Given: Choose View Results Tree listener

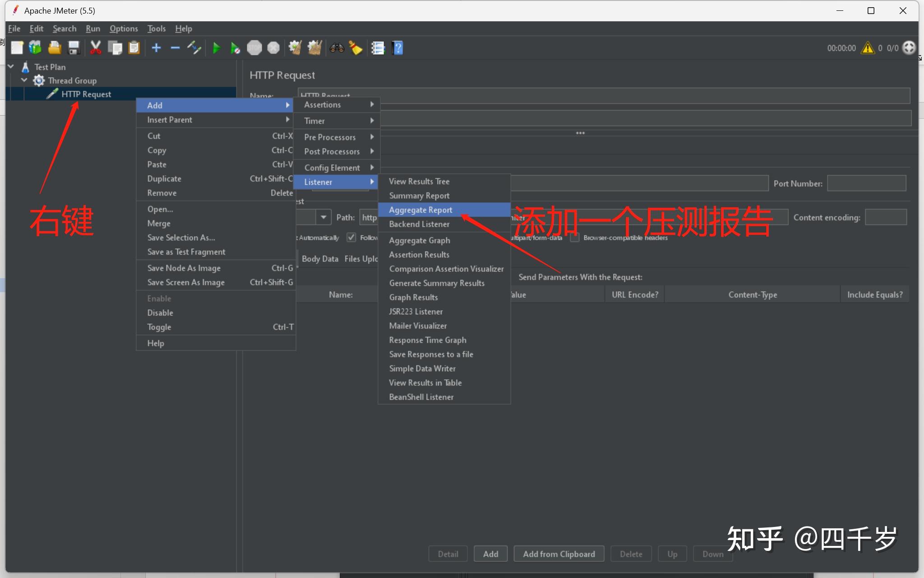Looking at the screenshot, I should tap(419, 182).
